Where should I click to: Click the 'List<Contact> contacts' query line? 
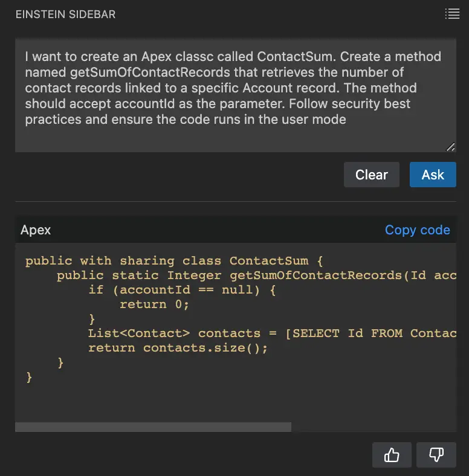coord(272,333)
